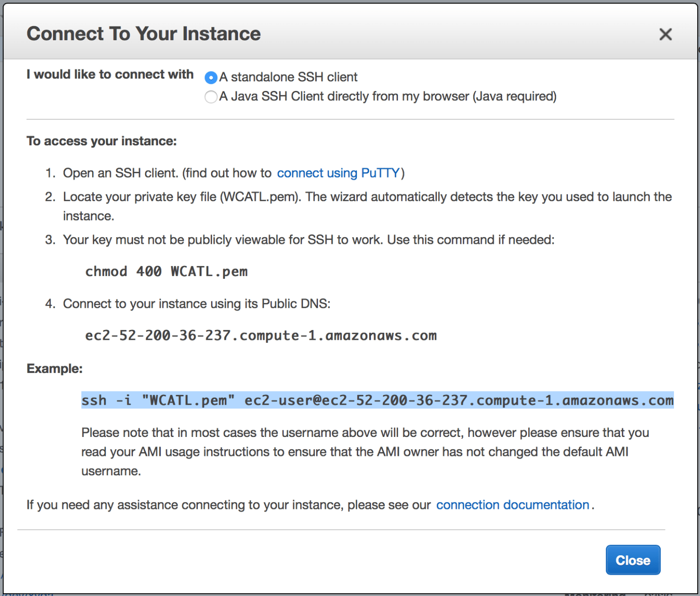Follow the 'connection documentation' link

tap(513, 505)
